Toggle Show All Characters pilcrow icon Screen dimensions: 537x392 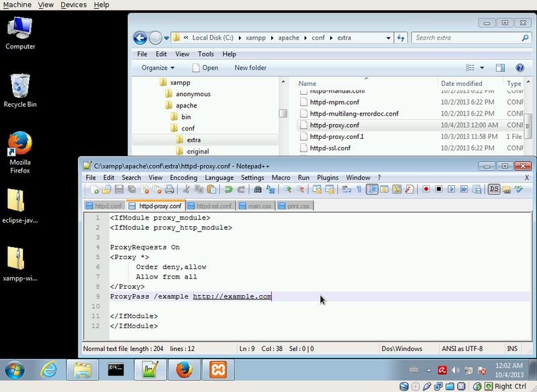pos(358,190)
